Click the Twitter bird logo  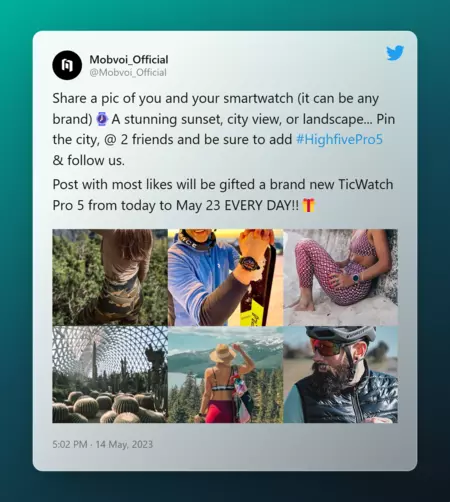[x=395, y=53]
